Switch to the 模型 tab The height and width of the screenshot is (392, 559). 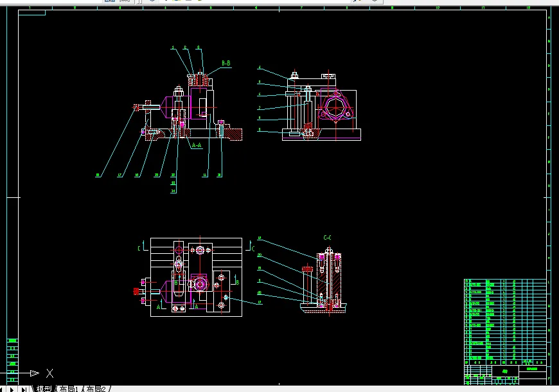click(44, 389)
